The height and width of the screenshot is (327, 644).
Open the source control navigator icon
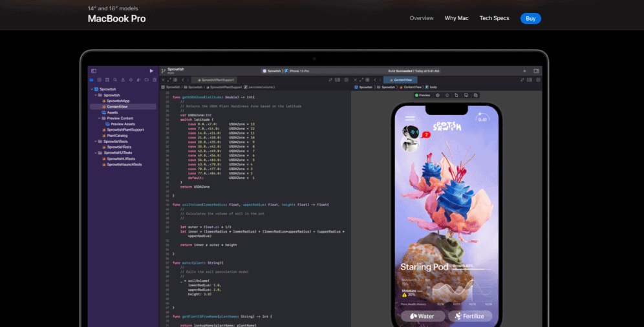pyautogui.click(x=100, y=80)
